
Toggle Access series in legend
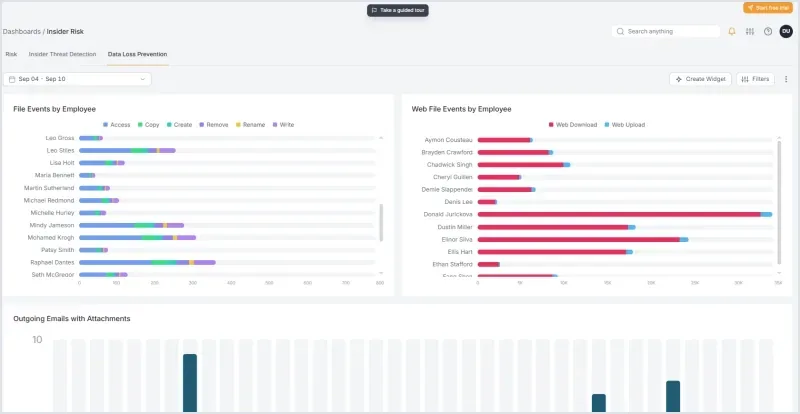[117, 125]
